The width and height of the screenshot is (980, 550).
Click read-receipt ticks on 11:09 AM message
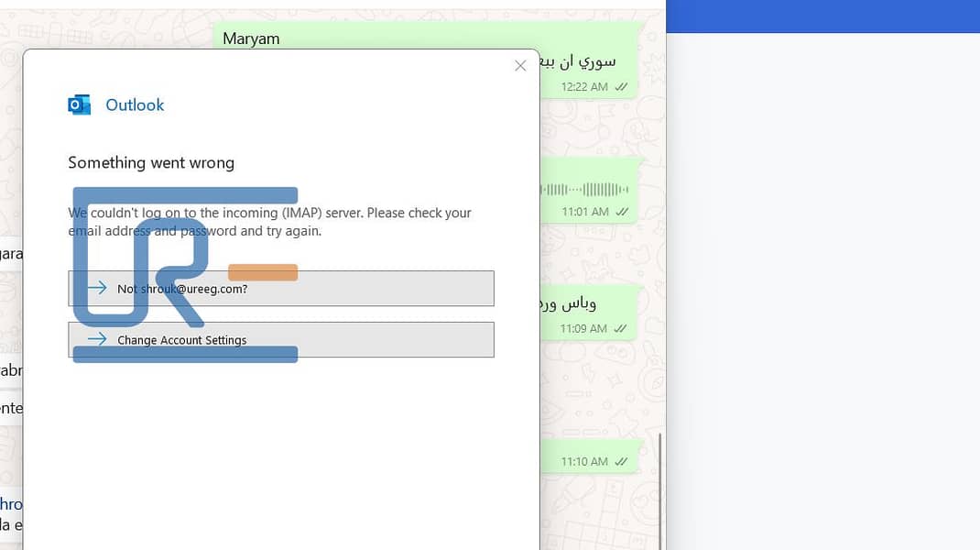[x=620, y=328]
